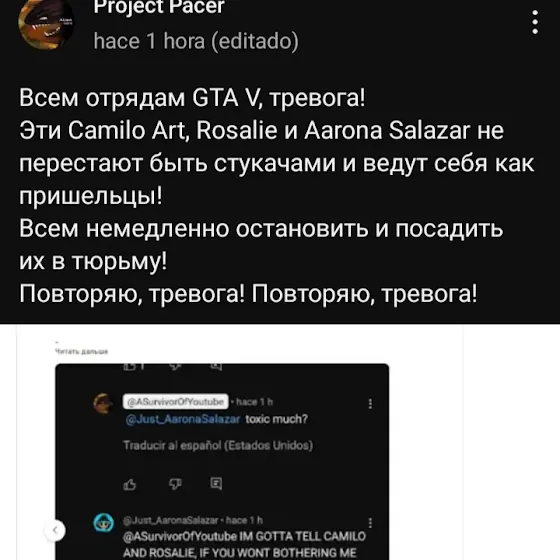This screenshot has height=560, width=560.
Task: Select the @ASurvivorOfYoutube handle badge
Action: coord(175,402)
